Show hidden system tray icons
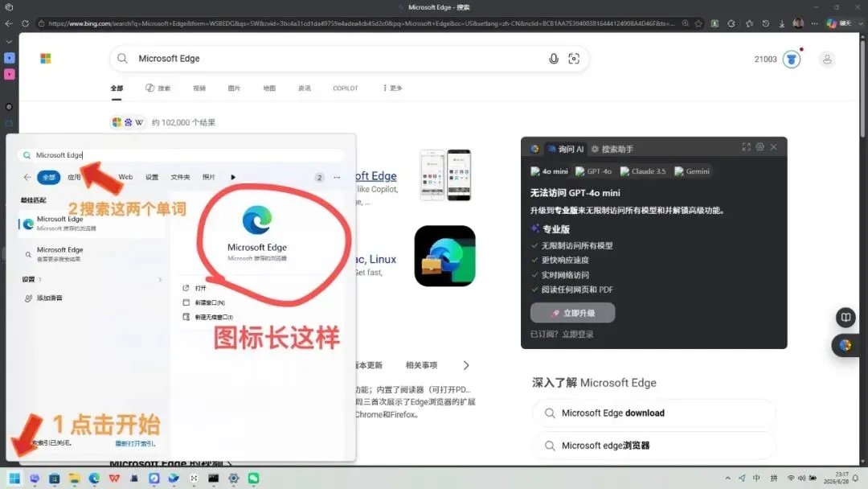The height and width of the screenshot is (489, 868). (728, 478)
